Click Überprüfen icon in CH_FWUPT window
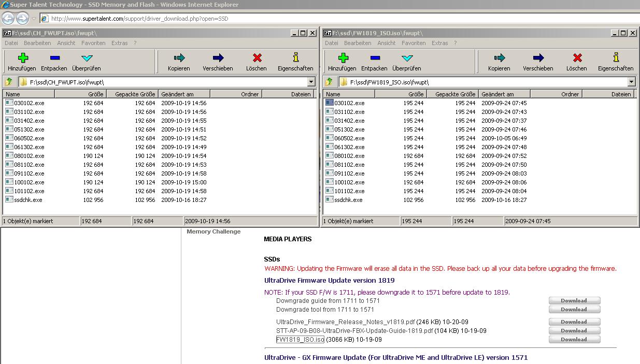 [87, 58]
